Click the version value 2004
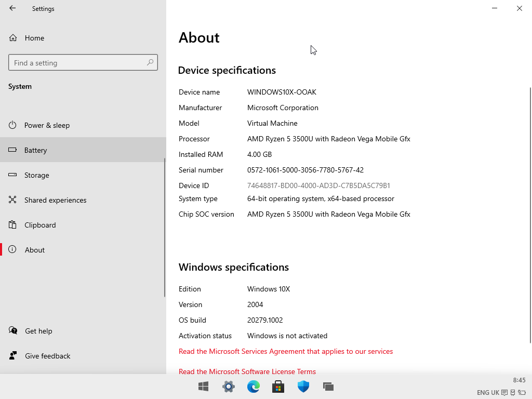Screen dimensions: 532x399 click(x=255, y=304)
